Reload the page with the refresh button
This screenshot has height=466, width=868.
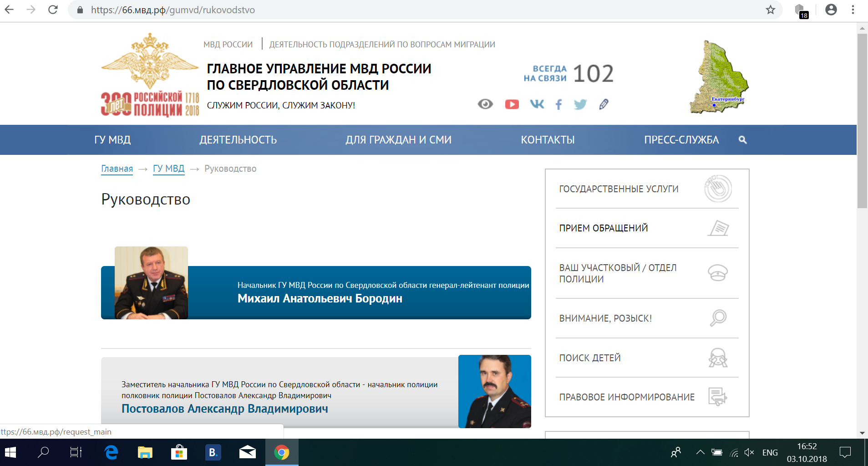coord(53,10)
